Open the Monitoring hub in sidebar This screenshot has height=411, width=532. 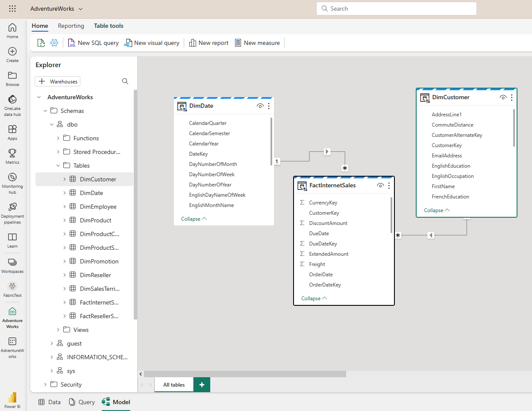click(x=12, y=177)
